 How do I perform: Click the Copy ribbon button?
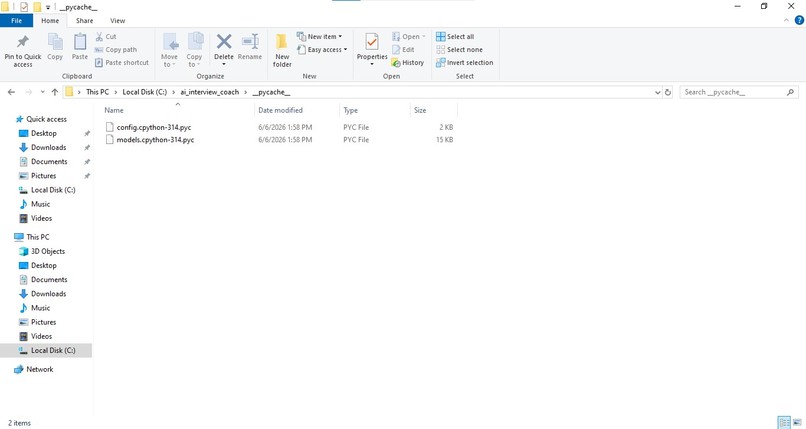55,47
